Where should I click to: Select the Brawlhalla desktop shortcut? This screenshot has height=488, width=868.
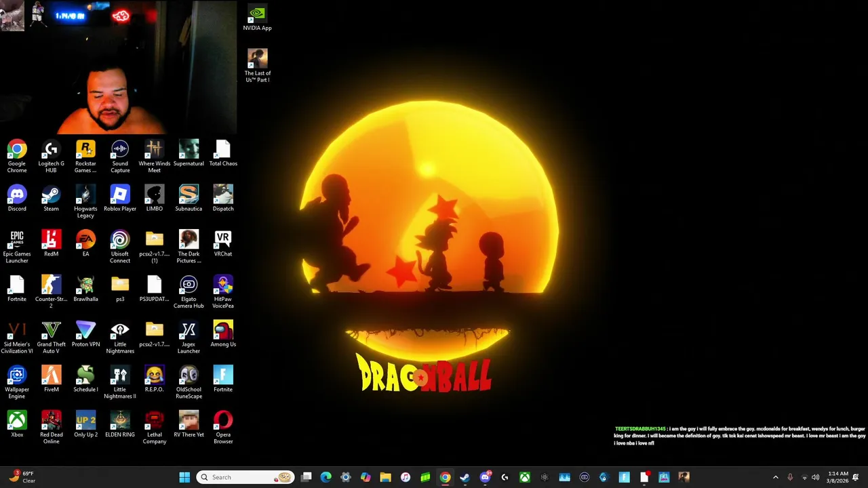point(85,289)
